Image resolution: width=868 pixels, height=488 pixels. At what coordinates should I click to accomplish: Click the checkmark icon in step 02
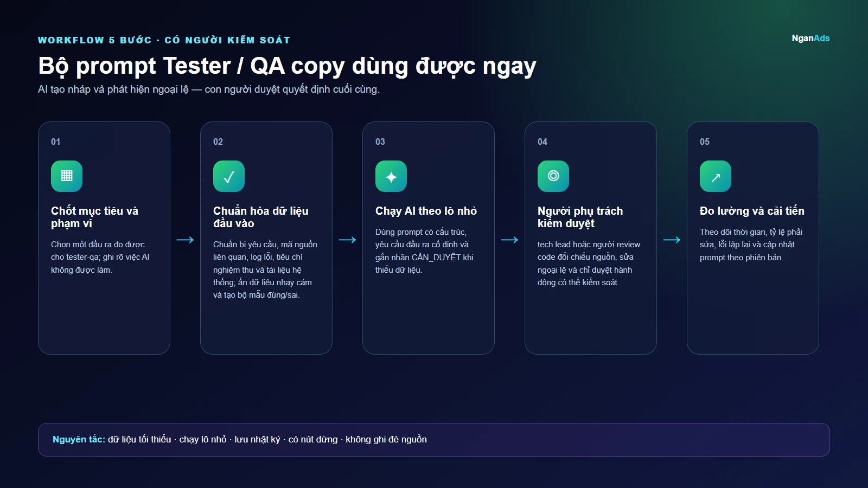(229, 176)
